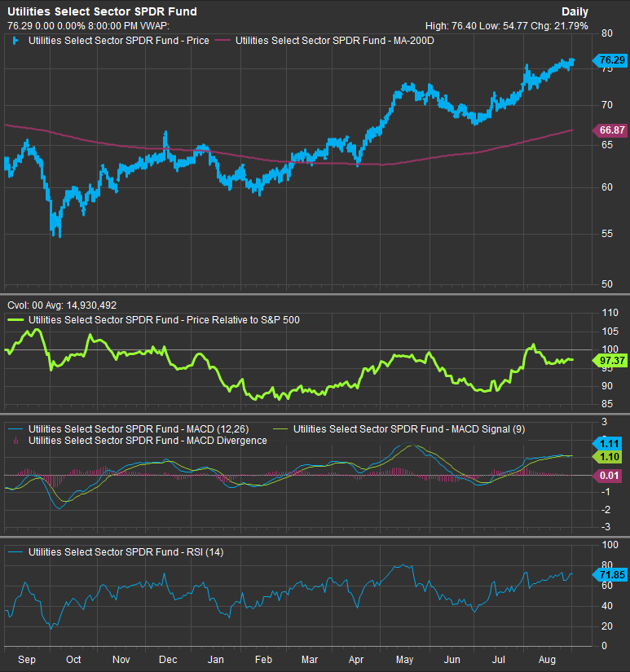Viewport: 630px width, 672px height.
Task: Click the 1.10 MACD signal tag
Action: click(607, 457)
